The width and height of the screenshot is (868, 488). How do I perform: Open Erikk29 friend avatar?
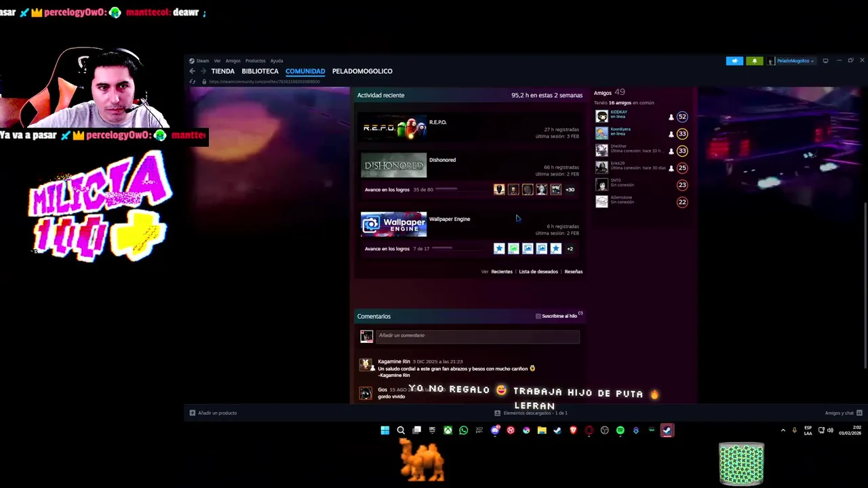[x=601, y=167]
